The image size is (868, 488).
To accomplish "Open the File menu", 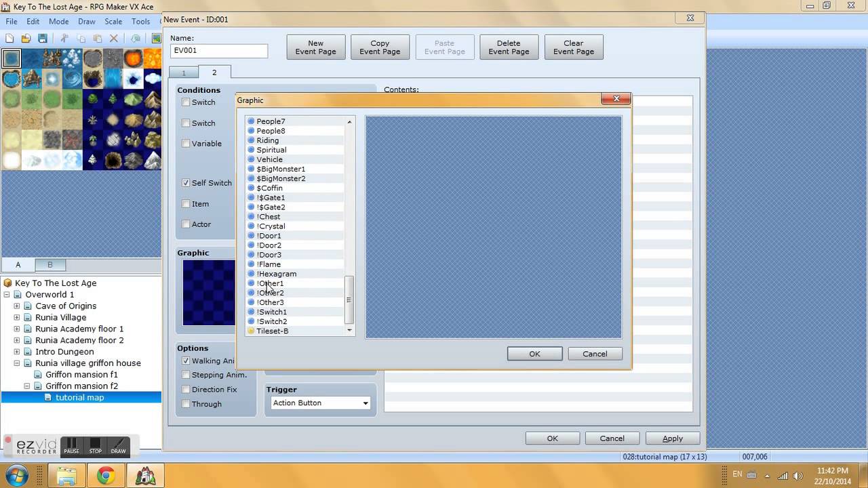I will 12,22.
